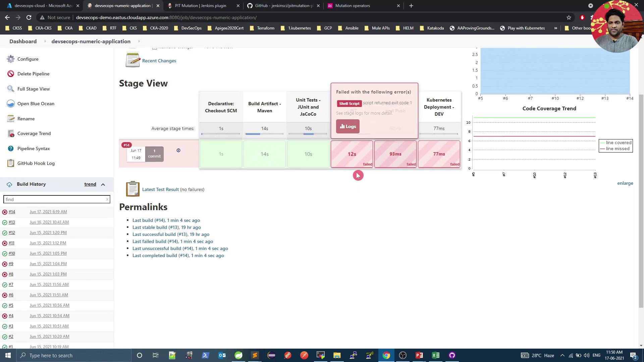Viewport: 644px width, 362px height.
Task: Collapse the Build History panel
Action: click(x=103, y=184)
